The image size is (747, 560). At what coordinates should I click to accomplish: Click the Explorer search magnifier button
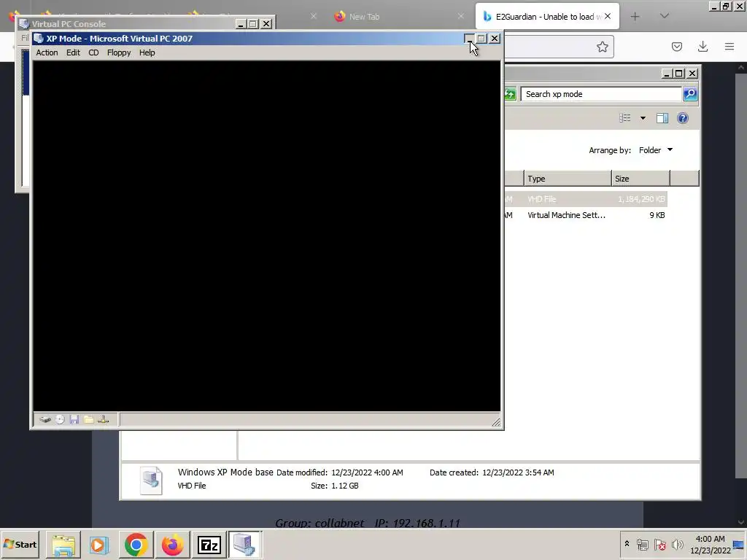click(690, 94)
